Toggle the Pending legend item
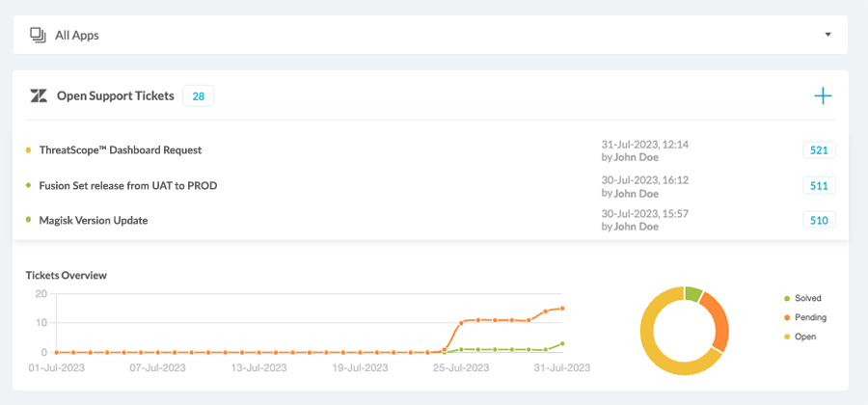 [803, 317]
